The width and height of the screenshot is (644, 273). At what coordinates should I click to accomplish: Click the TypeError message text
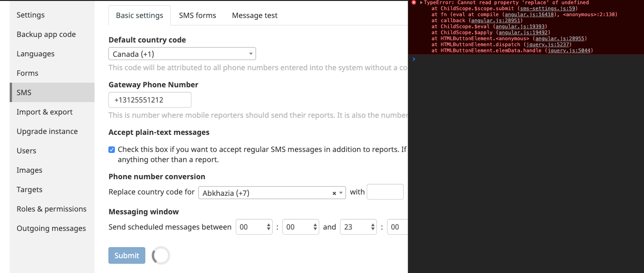(x=507, y=2)
